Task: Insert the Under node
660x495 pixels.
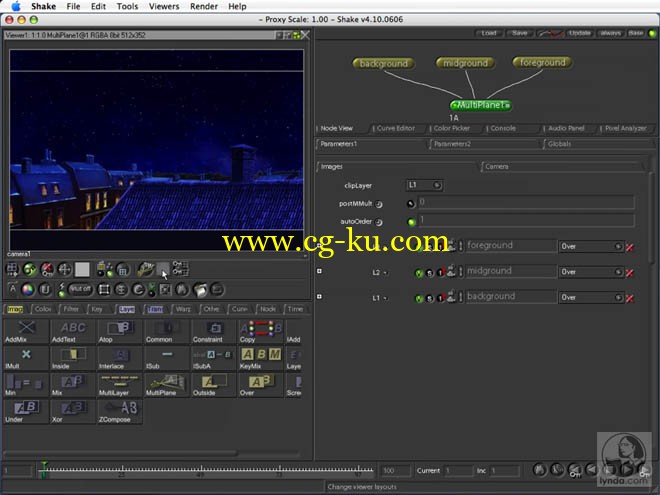Action: (x=26, y=411)
